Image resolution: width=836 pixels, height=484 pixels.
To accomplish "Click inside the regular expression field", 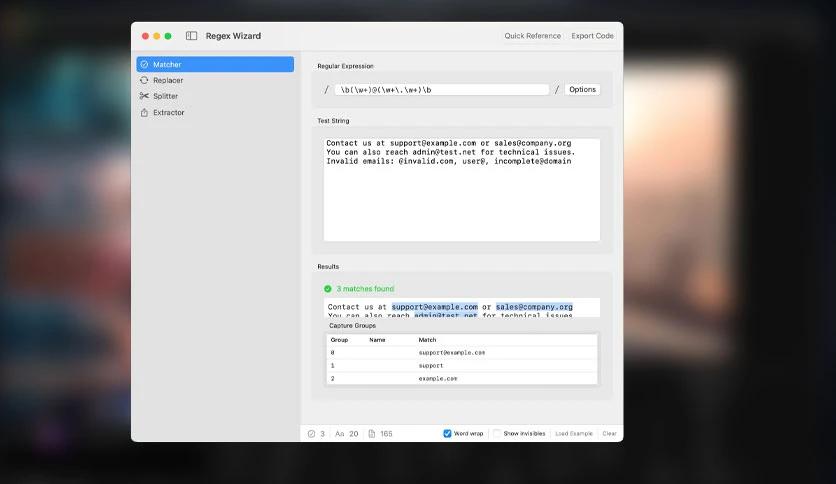I will point(441,90).
